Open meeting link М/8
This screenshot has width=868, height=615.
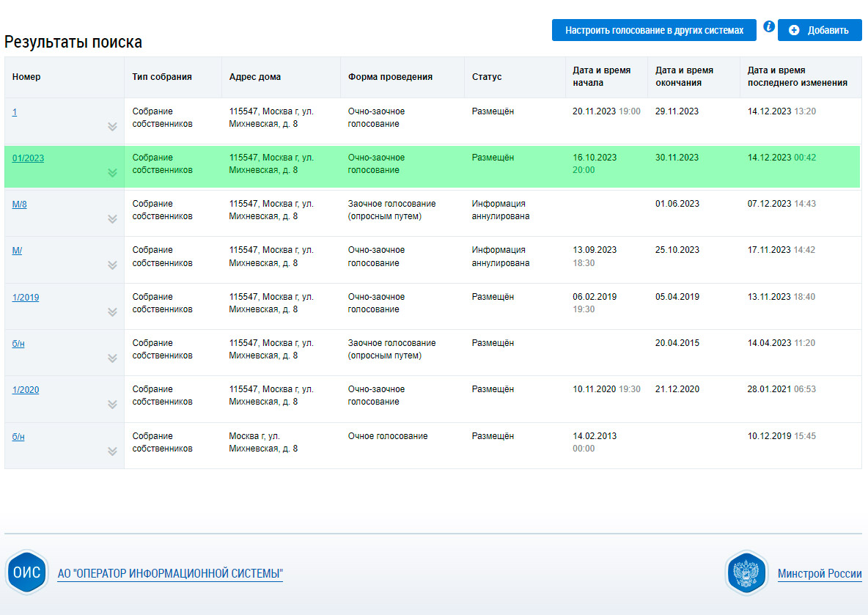pyautogui.click(x=19, y=204)
